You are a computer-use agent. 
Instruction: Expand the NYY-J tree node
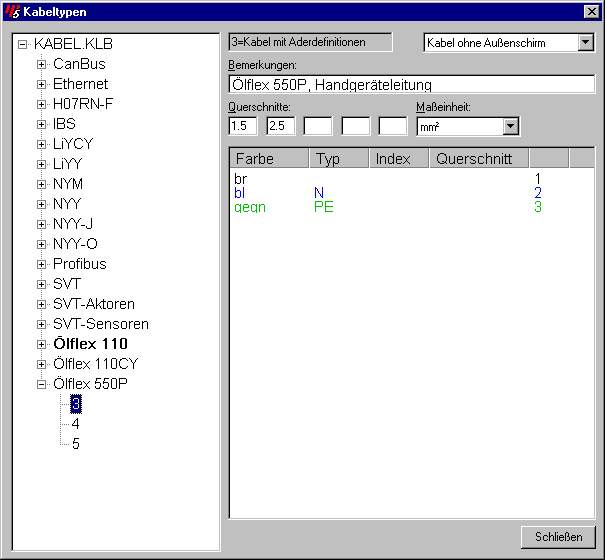pos(41,224)
